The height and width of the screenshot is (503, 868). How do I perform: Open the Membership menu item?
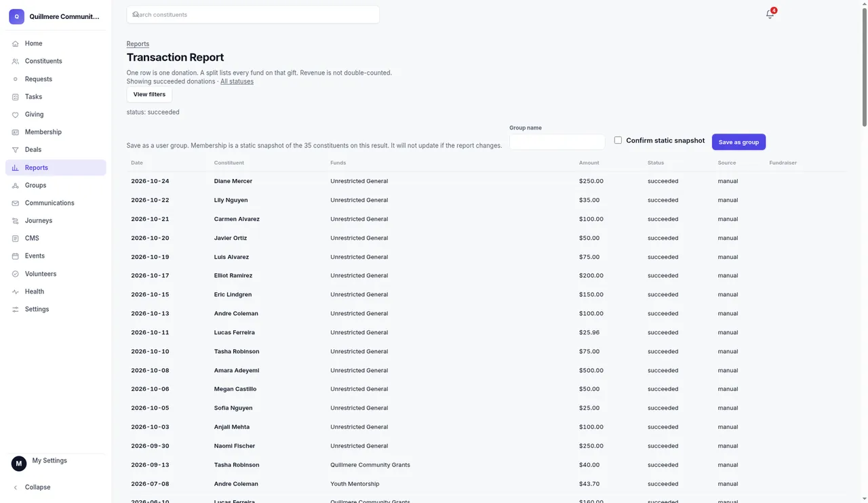tap(56, 132)
